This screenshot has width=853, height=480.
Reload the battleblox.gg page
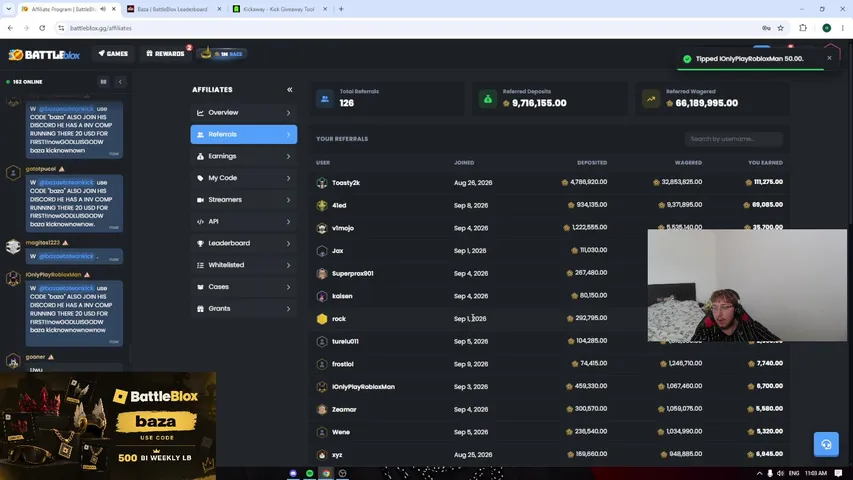pyautogui.click(x=42, y=28)
